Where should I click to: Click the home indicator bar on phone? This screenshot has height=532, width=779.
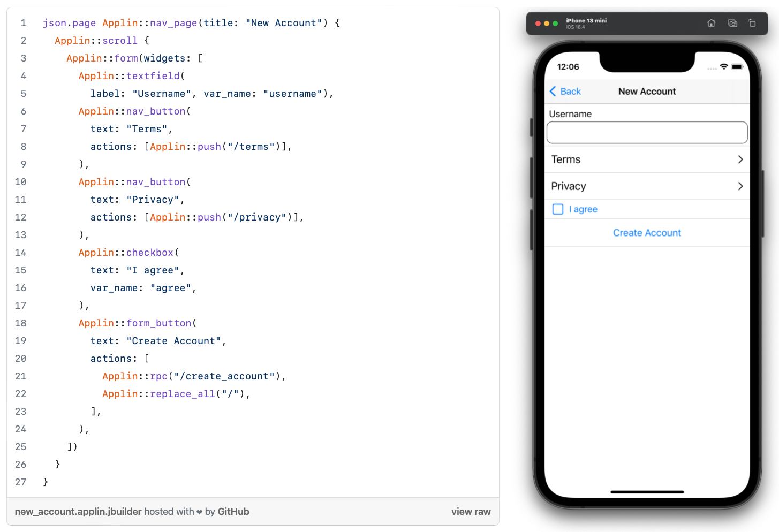(647, 491)
